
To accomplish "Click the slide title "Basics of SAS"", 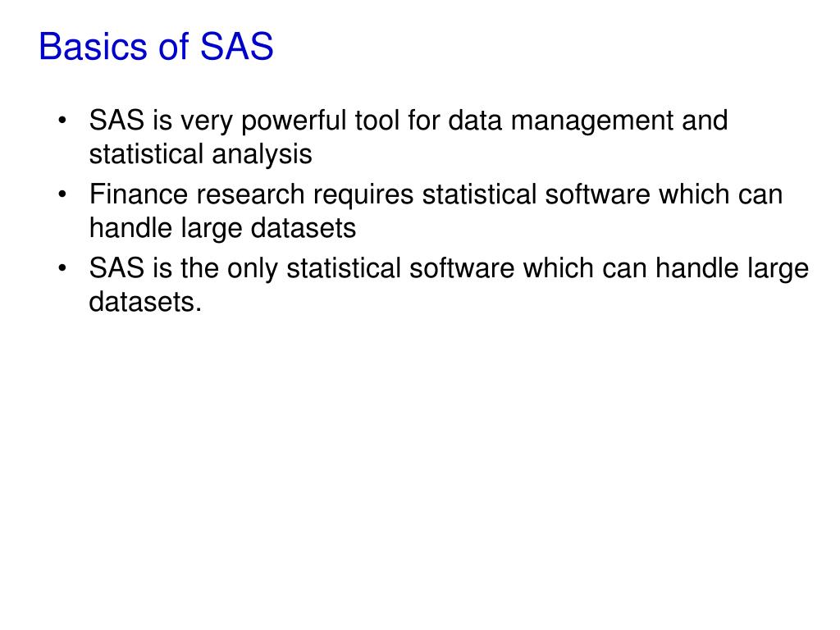I will [x=156, y=47].
